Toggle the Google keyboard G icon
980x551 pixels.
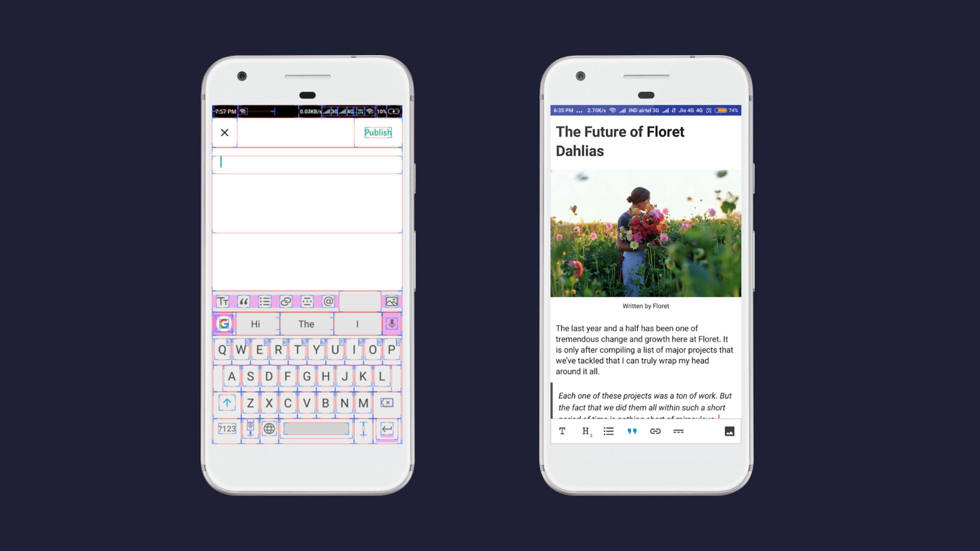point(224,324)
